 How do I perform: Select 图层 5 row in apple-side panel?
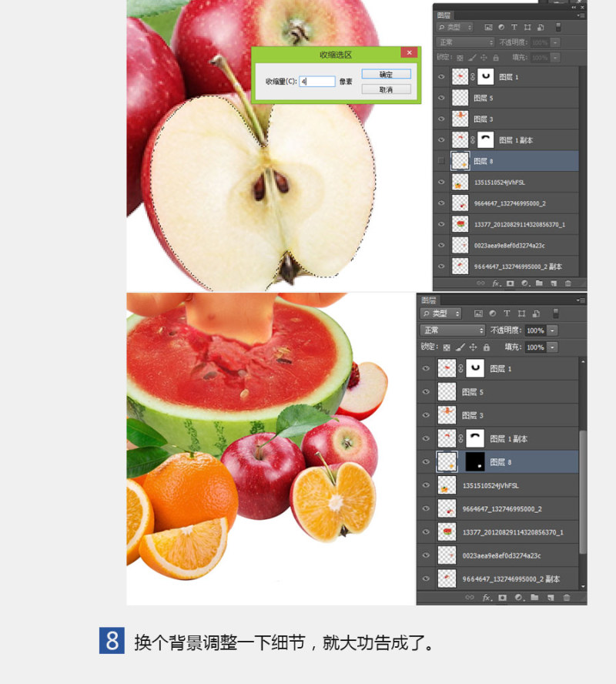(x=506, y=98)
